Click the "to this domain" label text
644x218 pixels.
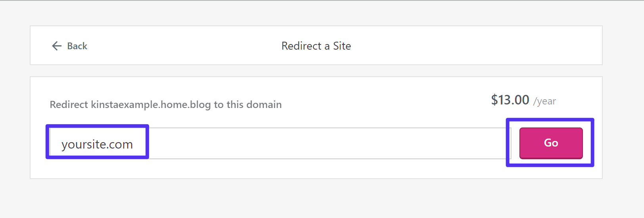pyautogui.click(x=248, y=104)
